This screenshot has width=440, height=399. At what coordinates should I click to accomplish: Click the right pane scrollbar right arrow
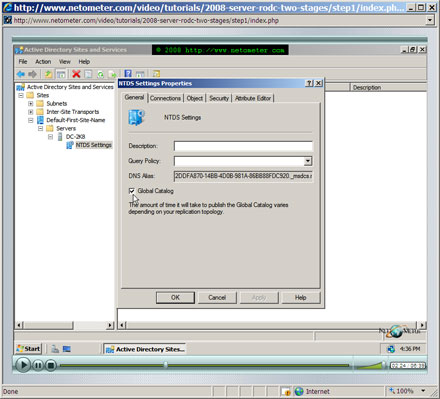422,325
